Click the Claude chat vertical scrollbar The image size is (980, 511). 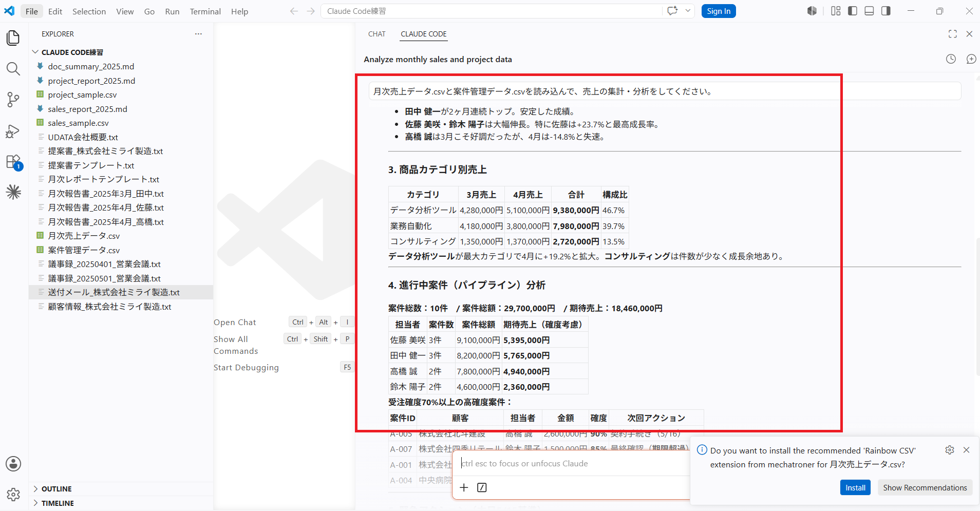click(977, 306)
